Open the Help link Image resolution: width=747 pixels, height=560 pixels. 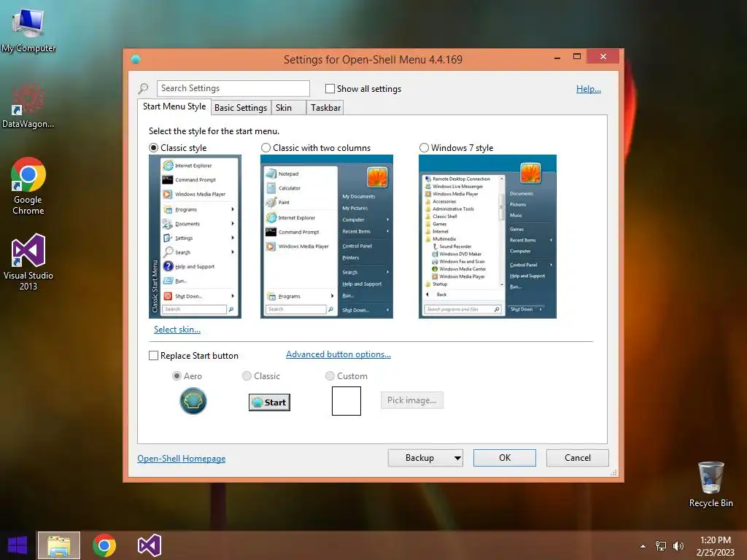point(589,89)
